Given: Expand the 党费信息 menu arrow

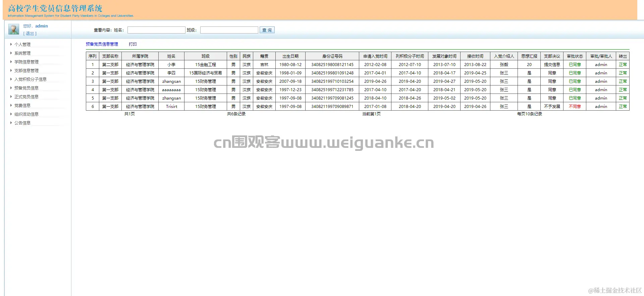Looking at the screenshot, I should coord(11,105).
